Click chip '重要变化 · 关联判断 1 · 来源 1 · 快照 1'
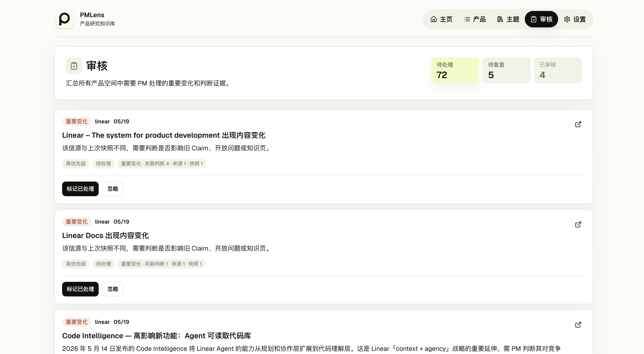The image size is (644, 354). pos(161,264)
